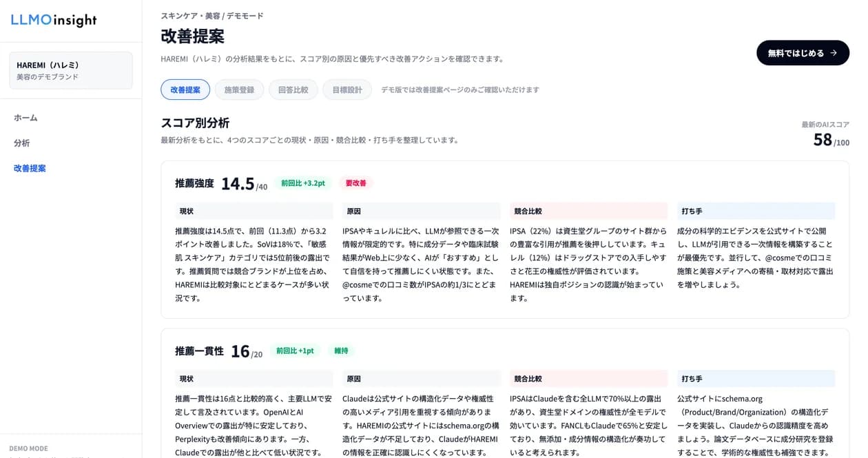This screenshot has height=458, width=868.
Task: Switch to the 施策登録 tab
Action: [x=239, y=90]
